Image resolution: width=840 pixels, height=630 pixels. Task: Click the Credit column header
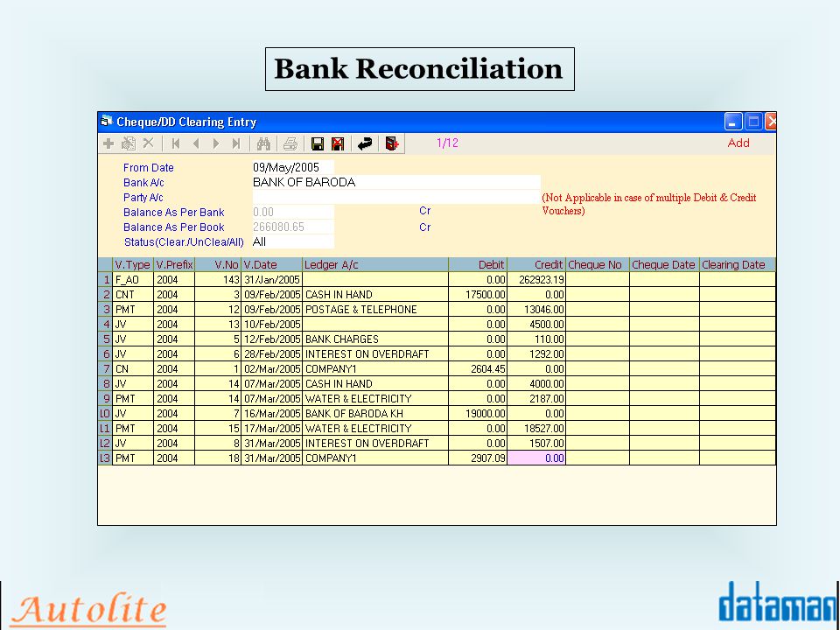[536, 264]
